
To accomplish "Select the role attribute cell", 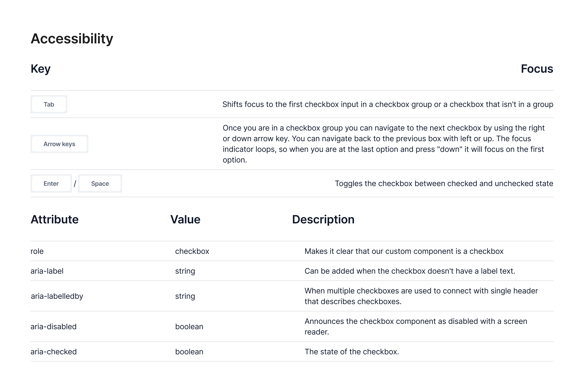I will coord(37,251).
